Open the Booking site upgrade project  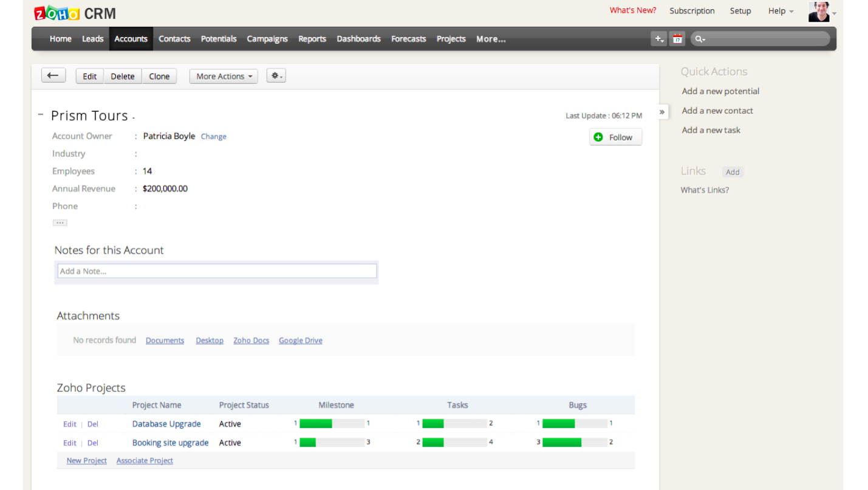170,443
